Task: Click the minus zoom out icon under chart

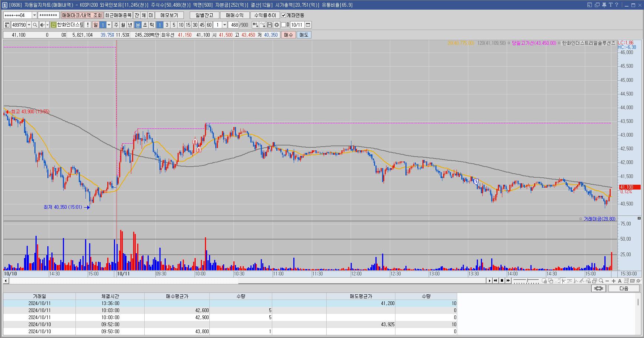Action: (x=607, y=281)
